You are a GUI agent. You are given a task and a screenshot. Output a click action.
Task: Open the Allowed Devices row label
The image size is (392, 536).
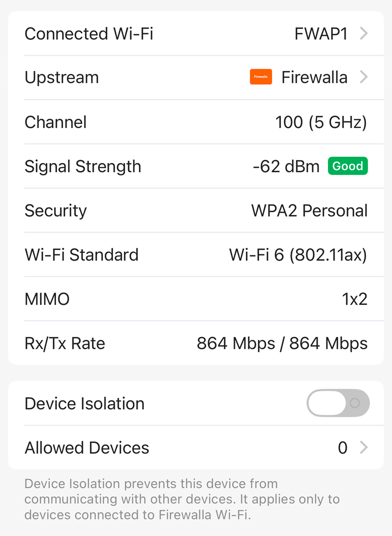pyautogui.click(x=87, y=448)
